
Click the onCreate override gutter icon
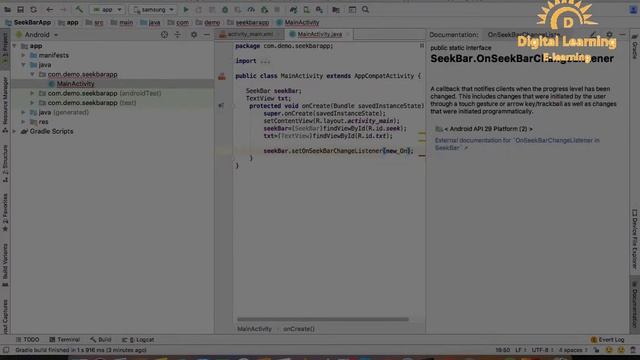click(x=221, y=106)
